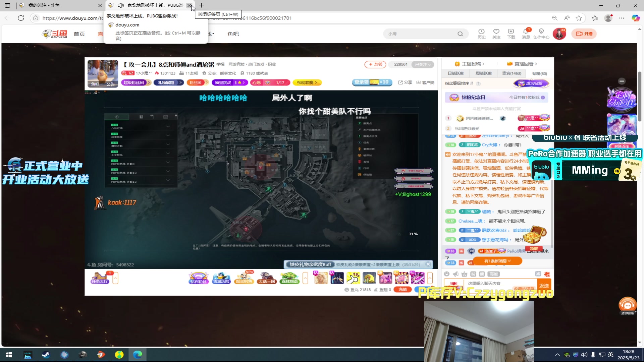
Task: Open the 森林物语 game icon
Action: tap(290, 278)
